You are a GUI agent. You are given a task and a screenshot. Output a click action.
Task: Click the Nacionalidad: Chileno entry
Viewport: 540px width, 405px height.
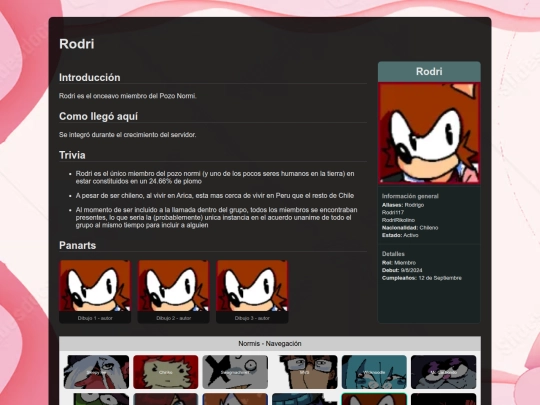point(410,228)
